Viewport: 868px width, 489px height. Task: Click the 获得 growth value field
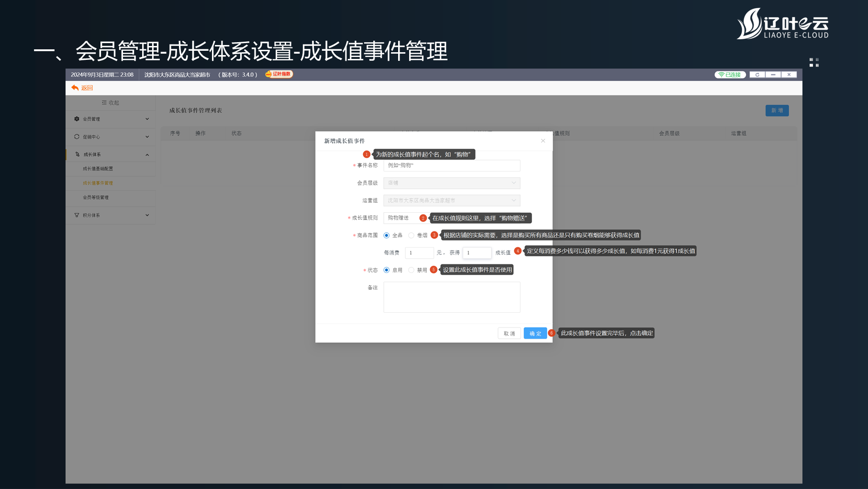pyautogui.click(x=477, y=252)
